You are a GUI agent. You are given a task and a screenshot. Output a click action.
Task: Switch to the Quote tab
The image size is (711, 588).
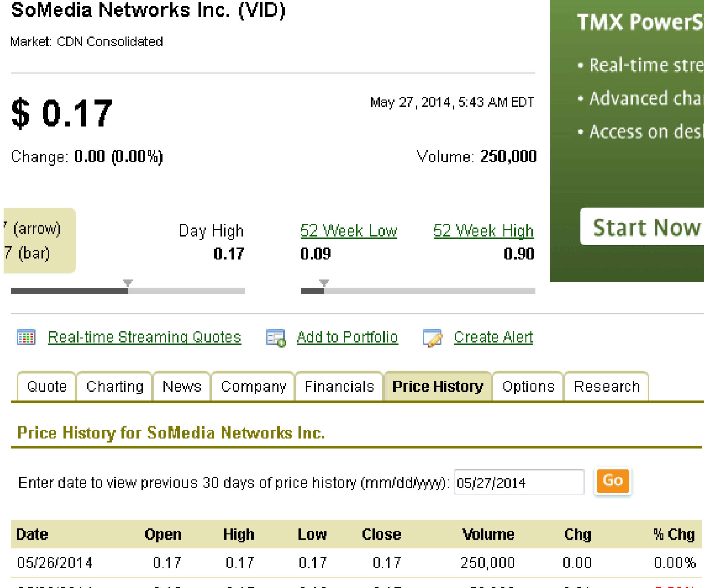pos(47,387)
